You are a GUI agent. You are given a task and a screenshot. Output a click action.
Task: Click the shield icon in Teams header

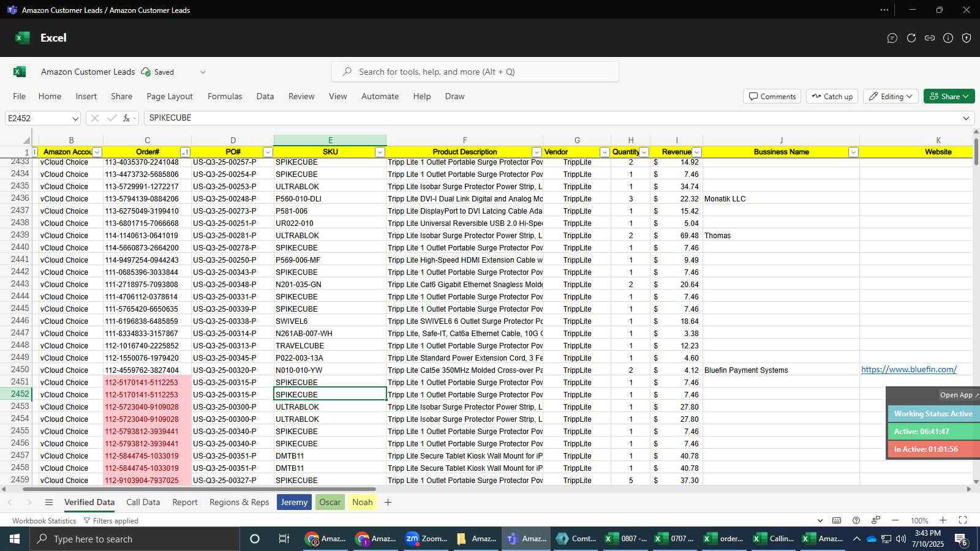[x=967, y=38]
